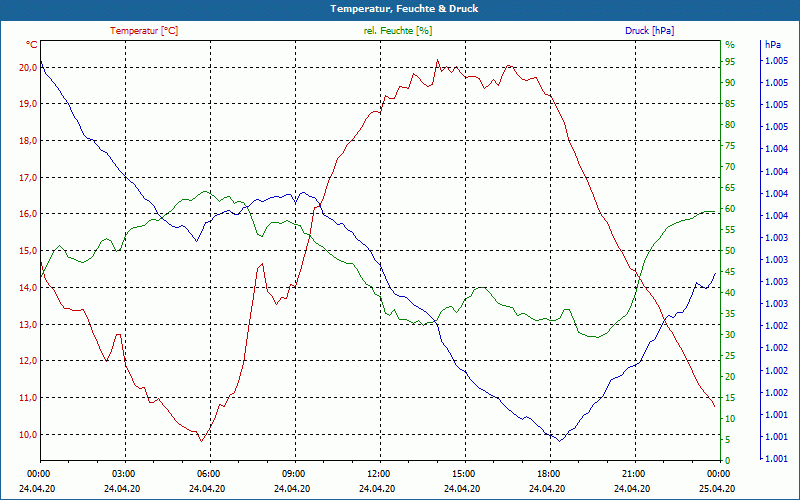Screen dimensions: 800x500
Task: Click the hPa unit label on the pressure axis
Action: pyautogui.click(x=773, y=45)
